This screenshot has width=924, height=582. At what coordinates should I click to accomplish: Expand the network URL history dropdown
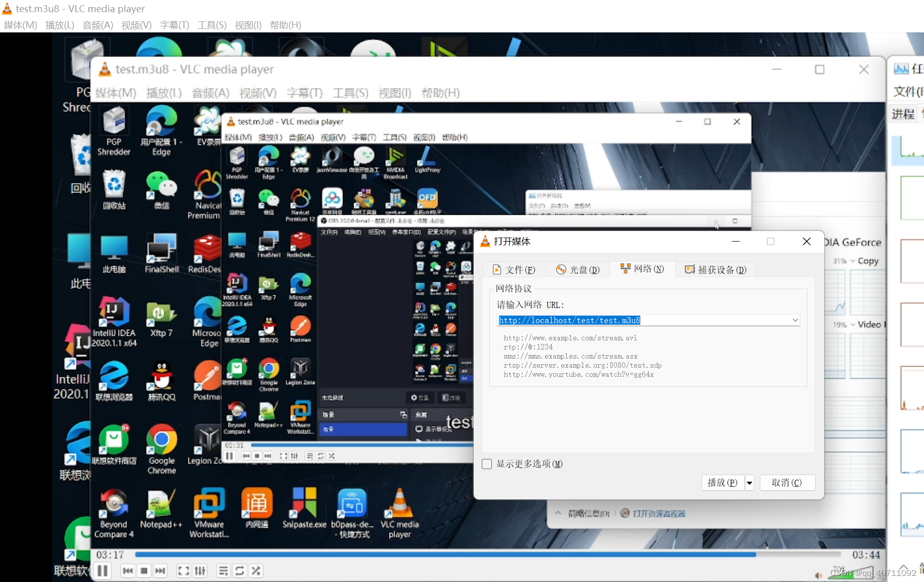795,320
